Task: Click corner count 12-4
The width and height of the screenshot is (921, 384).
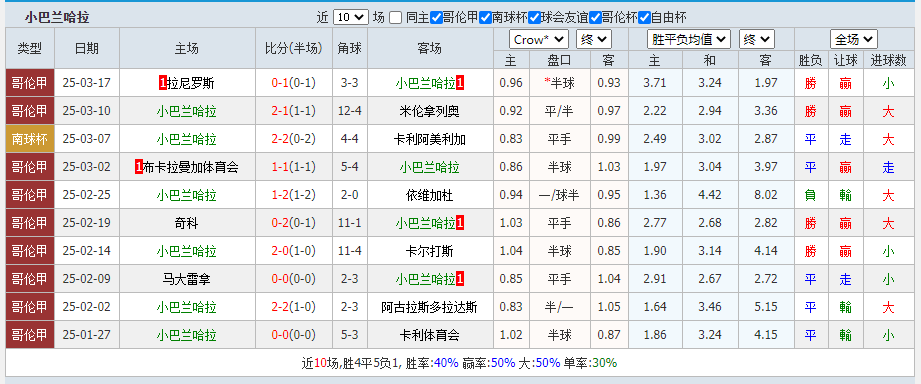Action: point(349,111)
